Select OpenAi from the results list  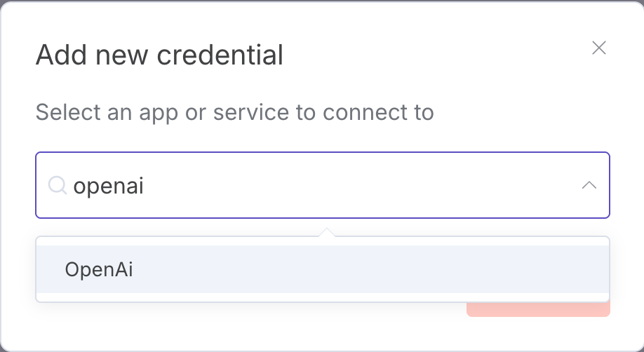click(x=99, y=269)
